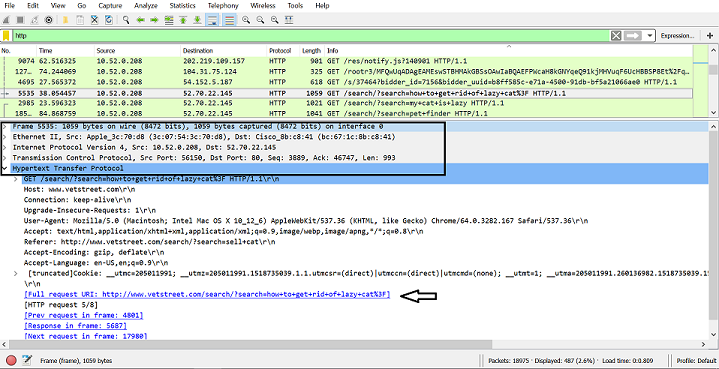Expand Transmission Control Protocol section
The height and width of the screenshot is (369, 719).
[x=4, y=158]
